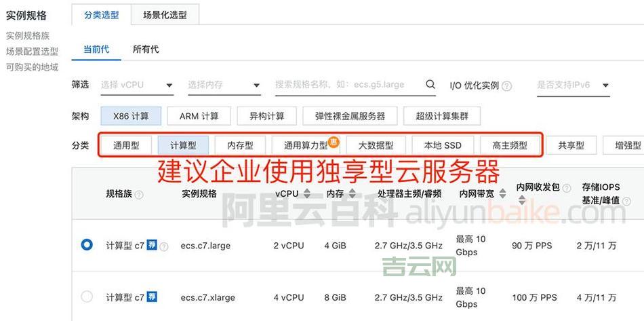The height and width of the screenshot is (321, 644).
Task: Choose ARM 计算 architecture
Action: point(199,116)
